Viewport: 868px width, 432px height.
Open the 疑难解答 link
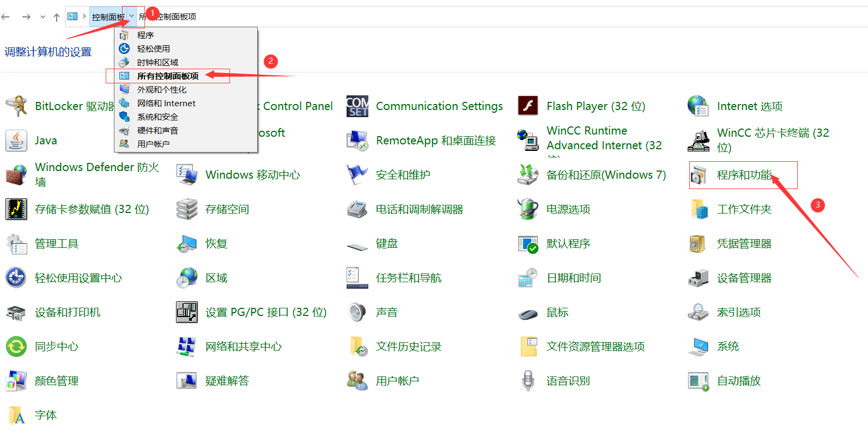227,381
